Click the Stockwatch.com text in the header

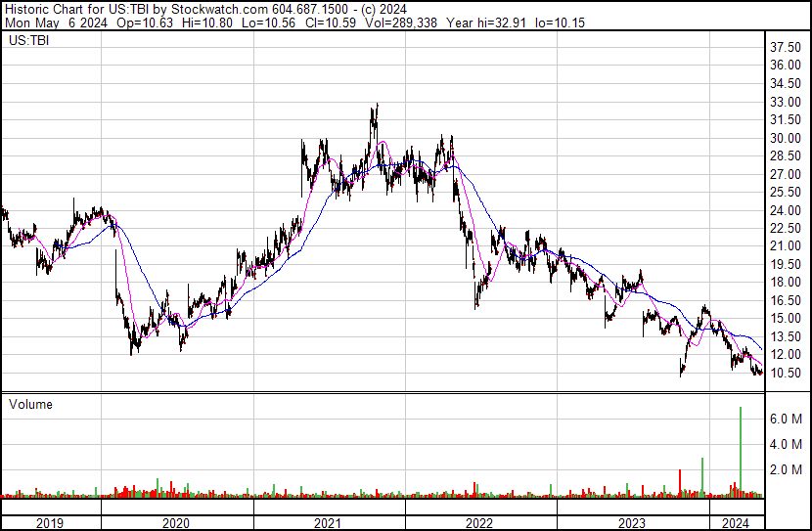(x=219, y=9)
